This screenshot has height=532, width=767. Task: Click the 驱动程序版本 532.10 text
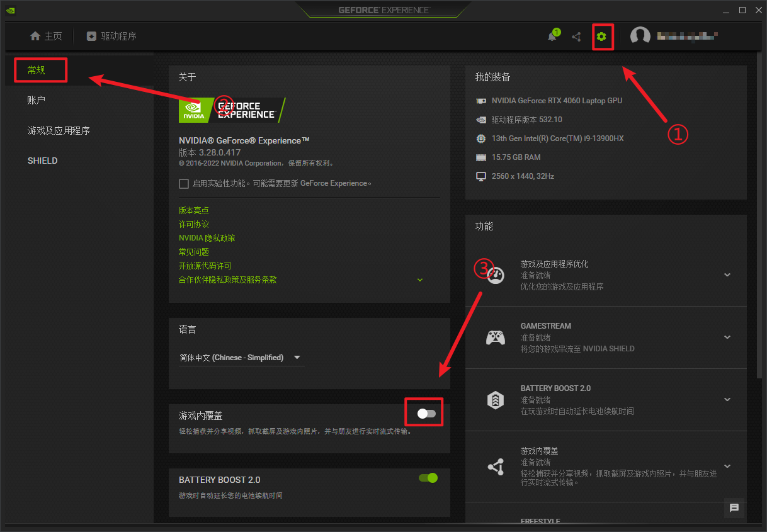click(527, 120)
